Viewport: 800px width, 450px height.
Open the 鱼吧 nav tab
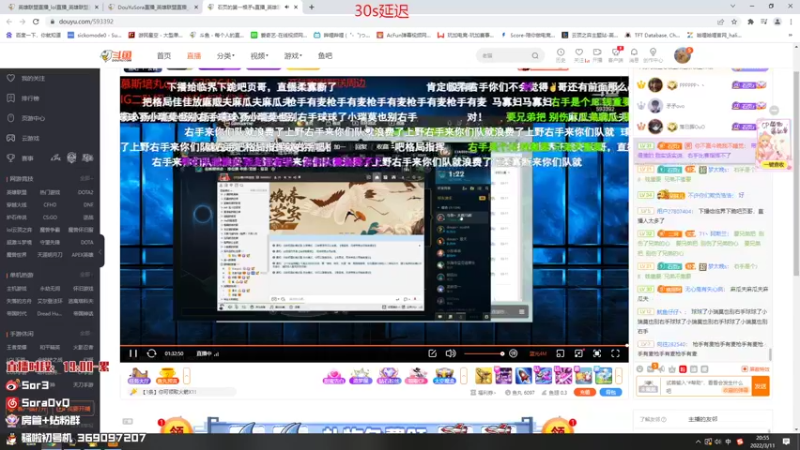click(x=325, y=56)
